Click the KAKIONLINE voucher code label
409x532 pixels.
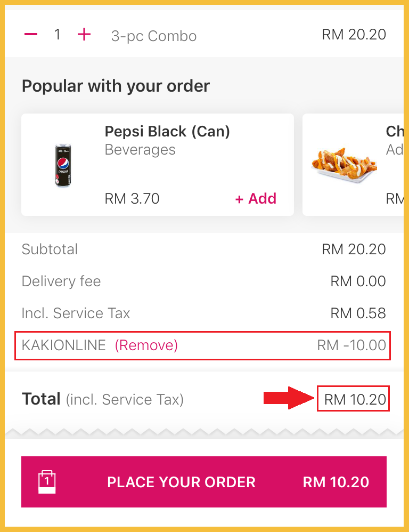(x=64, y=345)
